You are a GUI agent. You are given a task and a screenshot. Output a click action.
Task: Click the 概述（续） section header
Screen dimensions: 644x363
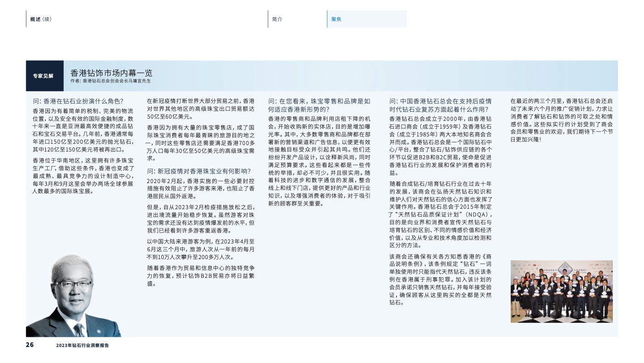click(x=41, y=19)
